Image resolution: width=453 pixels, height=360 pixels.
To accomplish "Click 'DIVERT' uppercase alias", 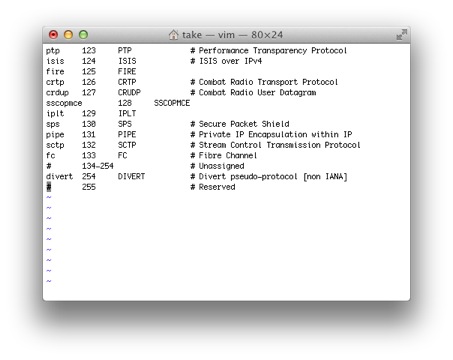I will [131, 176].
